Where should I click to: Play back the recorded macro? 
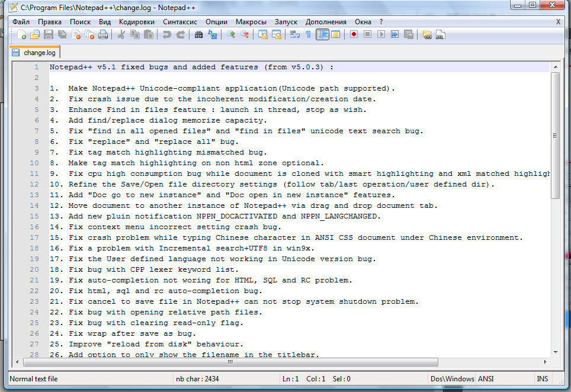coord(381,34)
